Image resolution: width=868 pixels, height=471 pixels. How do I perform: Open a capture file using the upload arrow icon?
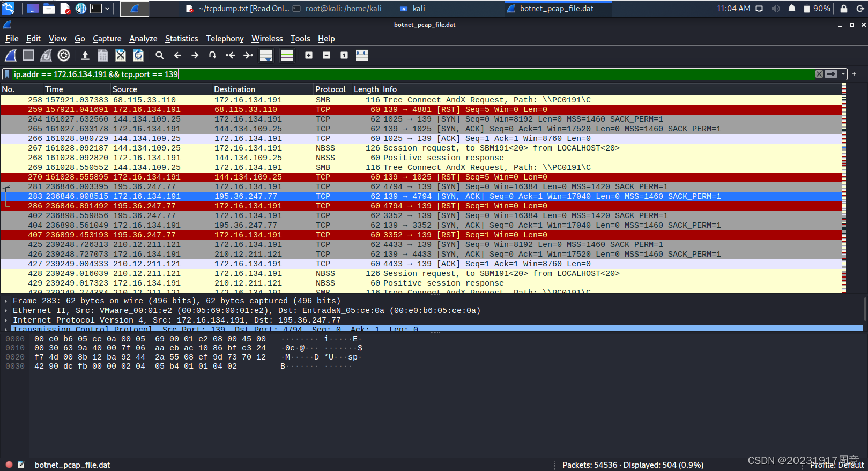click(85, 55)
